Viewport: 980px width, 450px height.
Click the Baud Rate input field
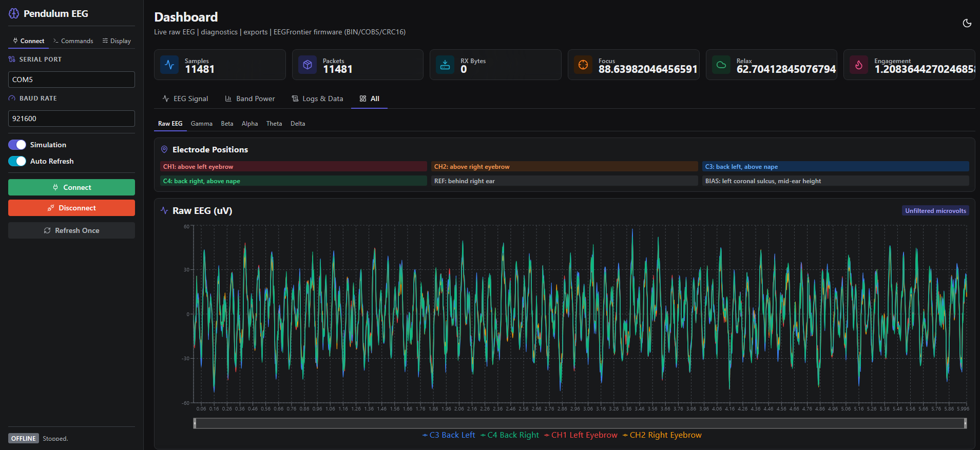[71, 119]
